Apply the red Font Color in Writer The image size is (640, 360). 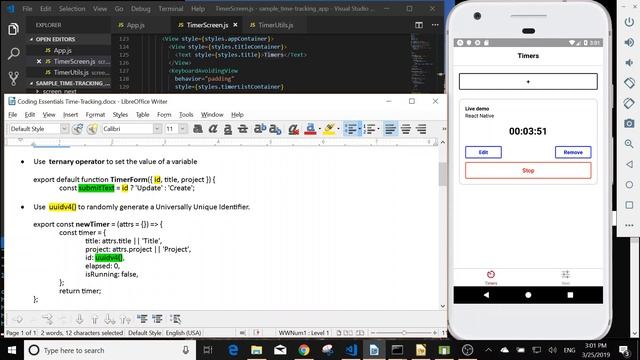tap(310, 129)
